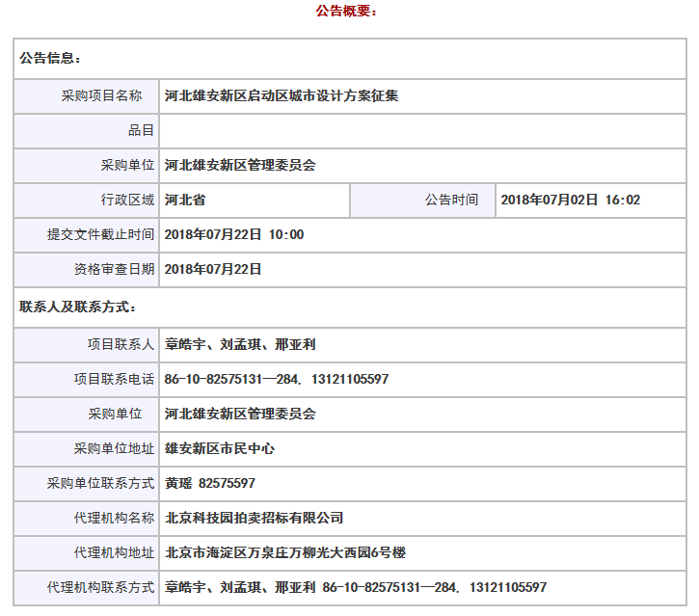Click the 联系人及联系方式 section header
Image resolution: width=699 pixels, height=616 pixels.
click(78, 307)
